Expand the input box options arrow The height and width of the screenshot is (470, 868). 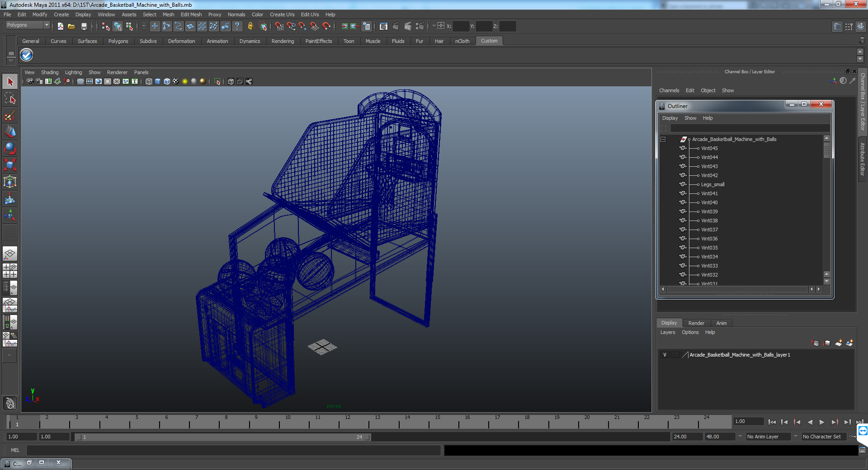pyautogui.click(x=434, y=26)
